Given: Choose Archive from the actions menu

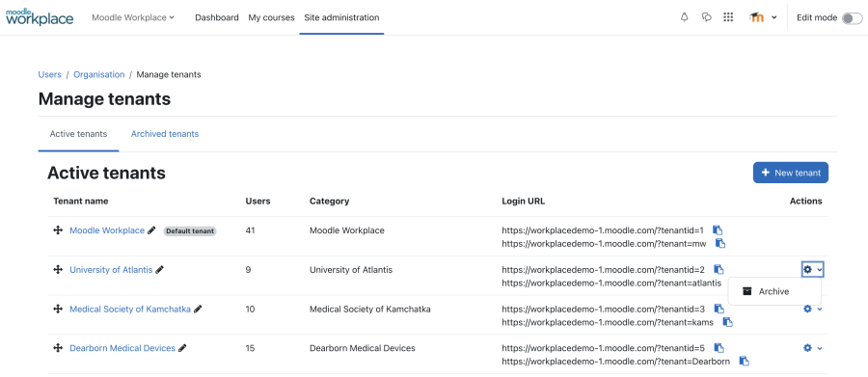Looking at the screenshot, I should (774, 291).
